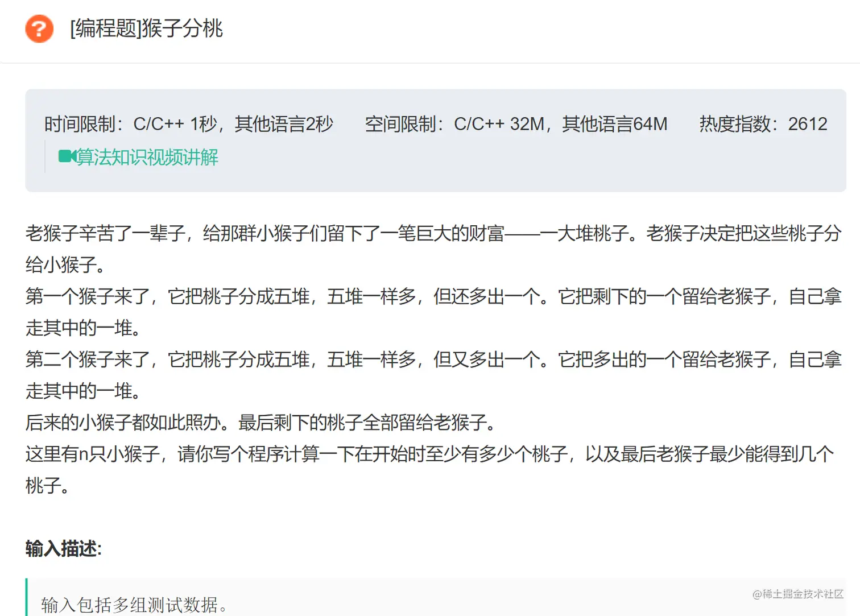This screenshot has height=616, width=860.
Task: Click the line starting 老猴子辛苦了一辈子
Action: (433, 233)
